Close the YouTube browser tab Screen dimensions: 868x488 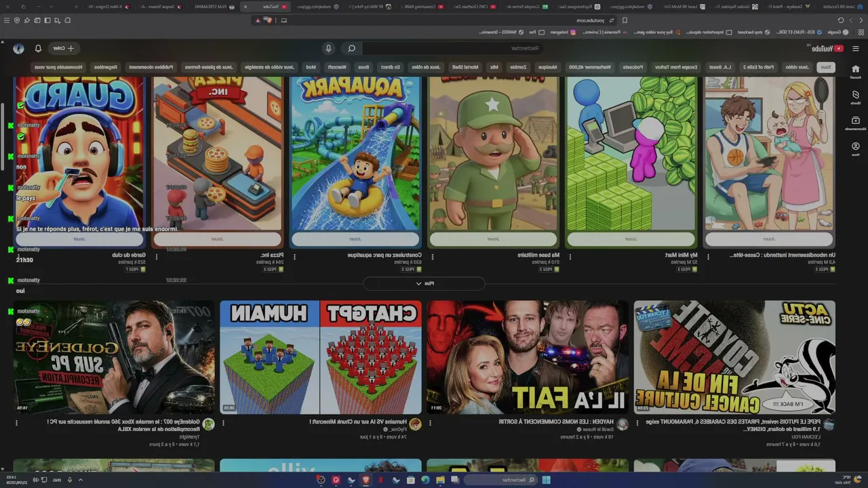pos(245,7)
